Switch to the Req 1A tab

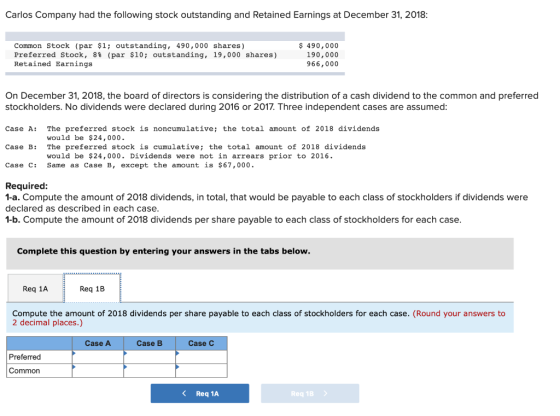coord(35,289)
